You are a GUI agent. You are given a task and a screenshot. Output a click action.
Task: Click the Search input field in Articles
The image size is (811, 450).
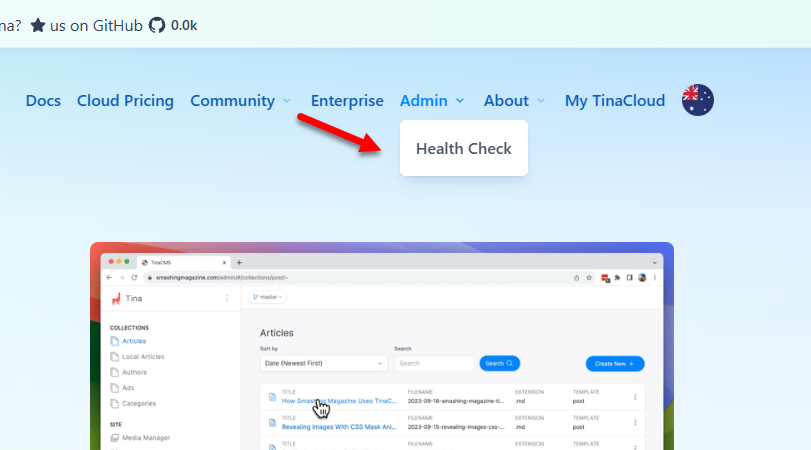click(434, 363)
